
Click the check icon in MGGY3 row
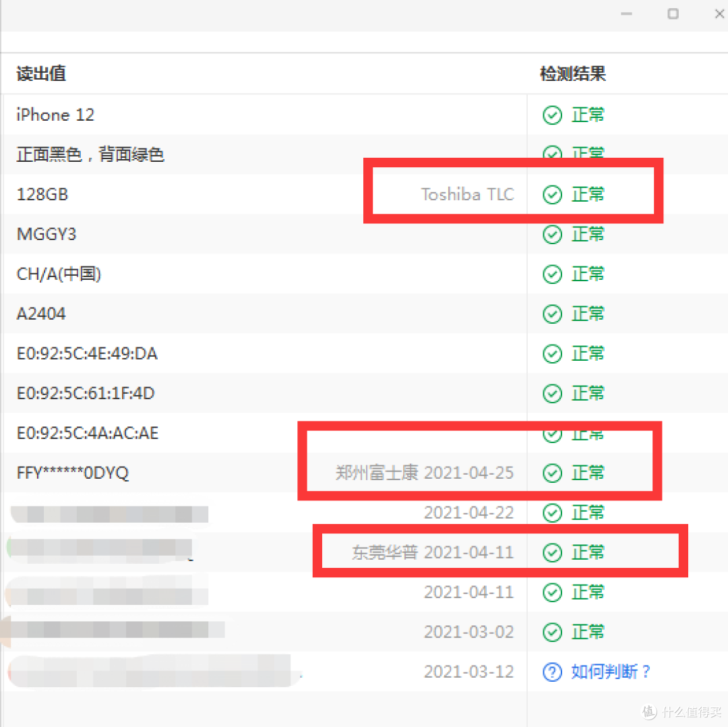point(552,234)
